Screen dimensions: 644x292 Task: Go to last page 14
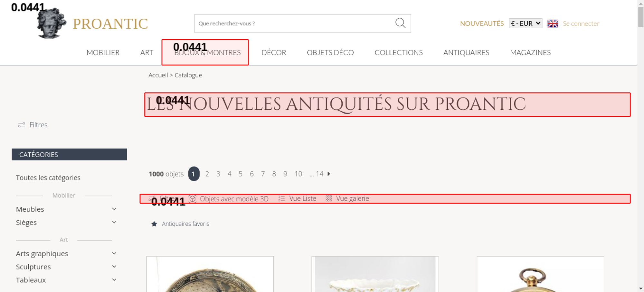[x=319, y=174]
